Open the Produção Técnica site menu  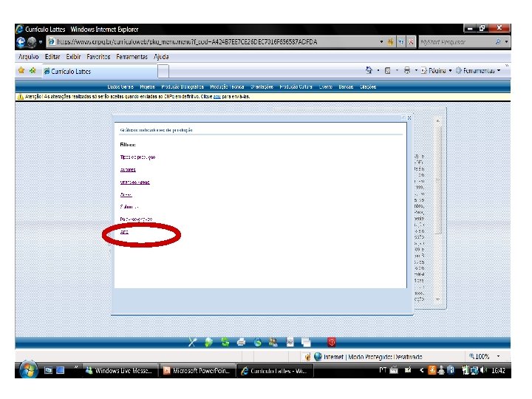click(227, 87)
